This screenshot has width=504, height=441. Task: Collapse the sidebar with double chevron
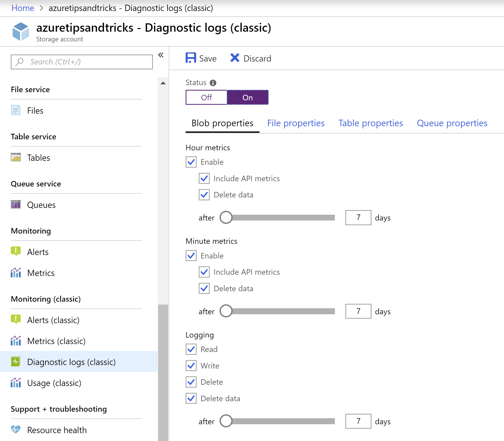pos(161,55)
